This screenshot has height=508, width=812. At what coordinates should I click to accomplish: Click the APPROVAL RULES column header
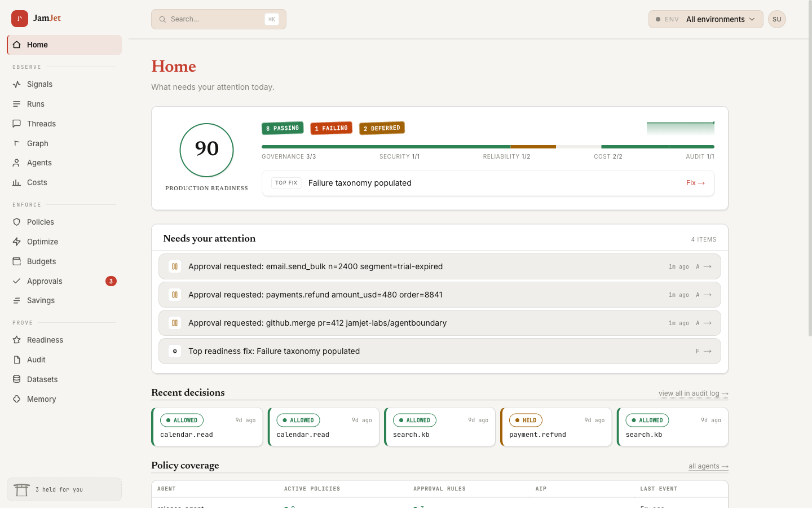[x=439, y=489]
